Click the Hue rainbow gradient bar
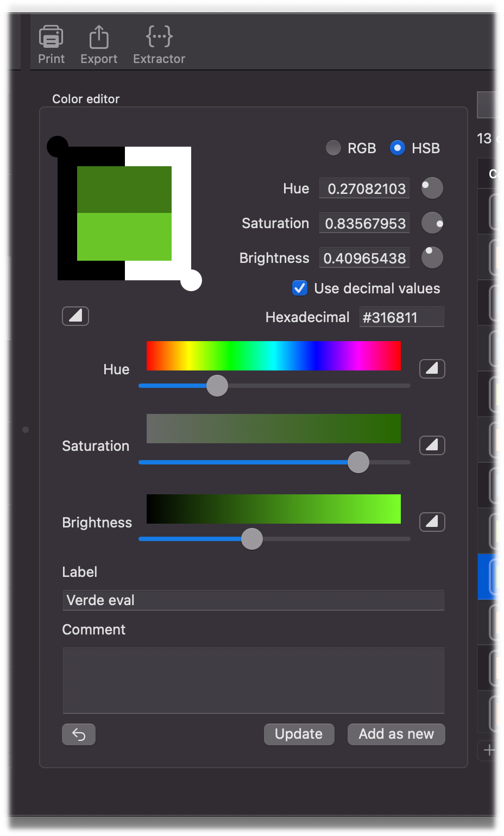Image resolution: width=504 pixels, height=836 pixels. click(x=273, y=356)
